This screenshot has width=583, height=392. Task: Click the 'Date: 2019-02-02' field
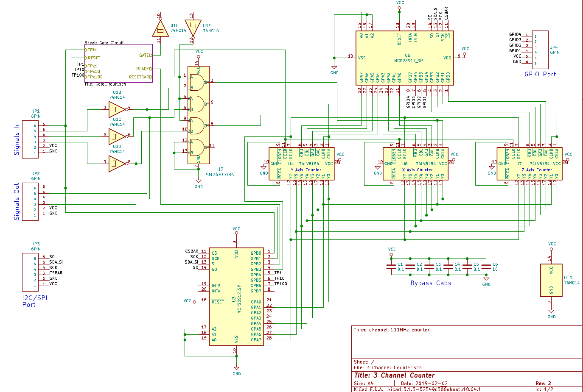[424, 384]
